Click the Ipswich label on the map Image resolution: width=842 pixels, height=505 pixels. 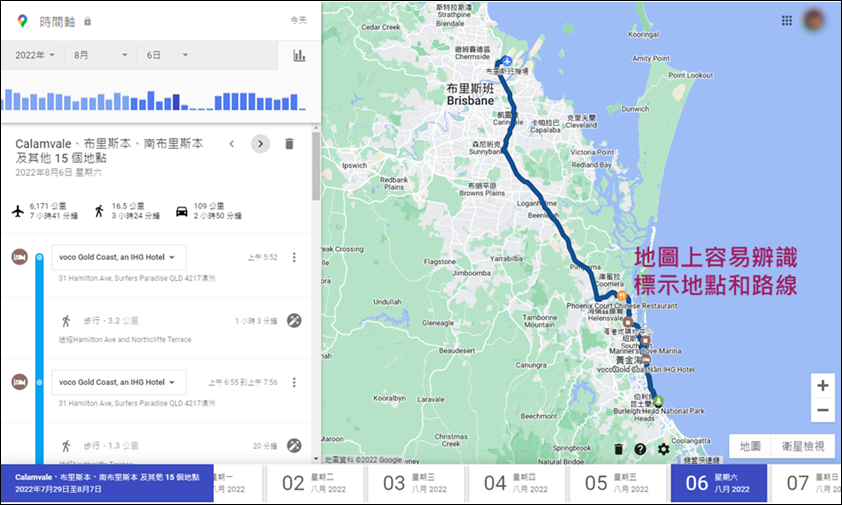354,165
